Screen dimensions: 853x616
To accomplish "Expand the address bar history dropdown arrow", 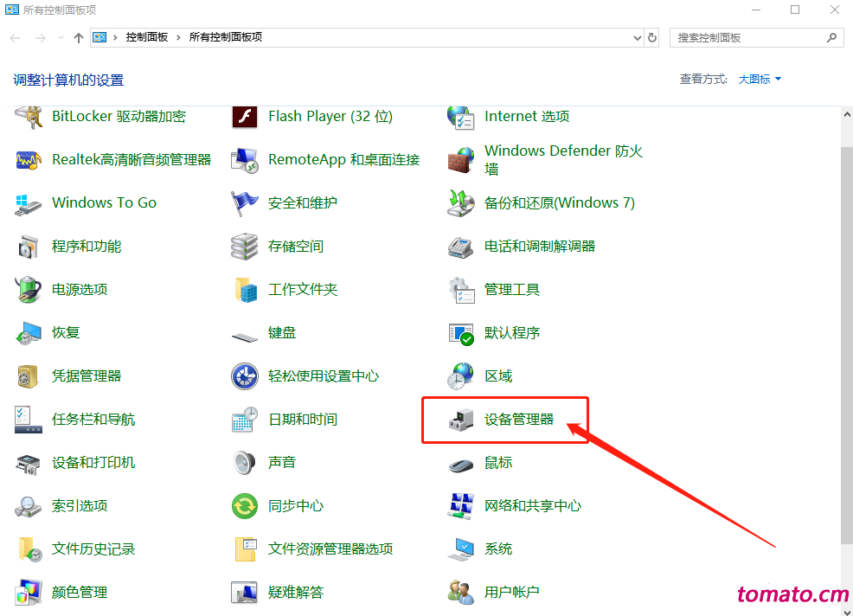I will coord(638,37).
